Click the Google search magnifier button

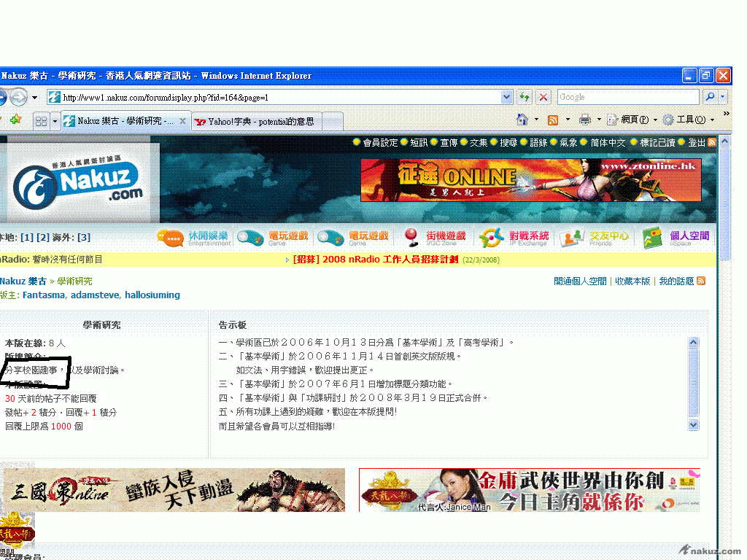[710, 97]
